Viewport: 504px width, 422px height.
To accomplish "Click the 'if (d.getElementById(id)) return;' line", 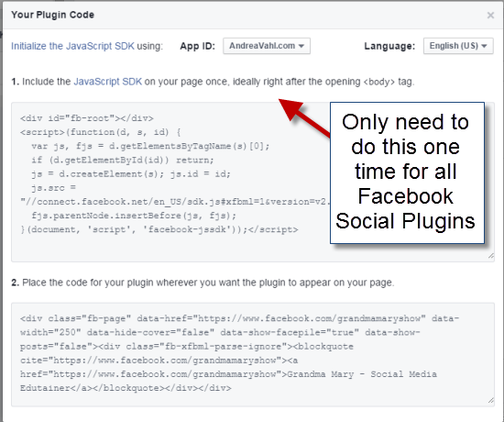I will coord(123,160).
